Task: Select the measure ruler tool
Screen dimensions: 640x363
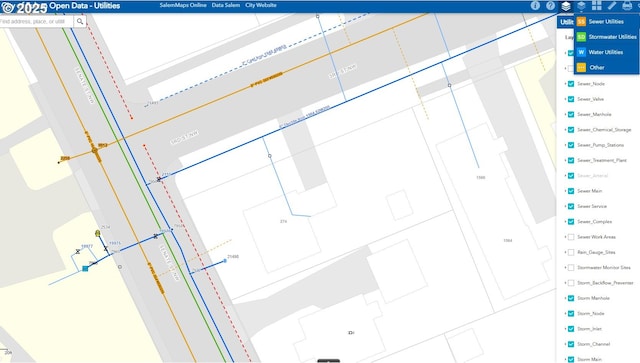Action: [x=612, y=5]
